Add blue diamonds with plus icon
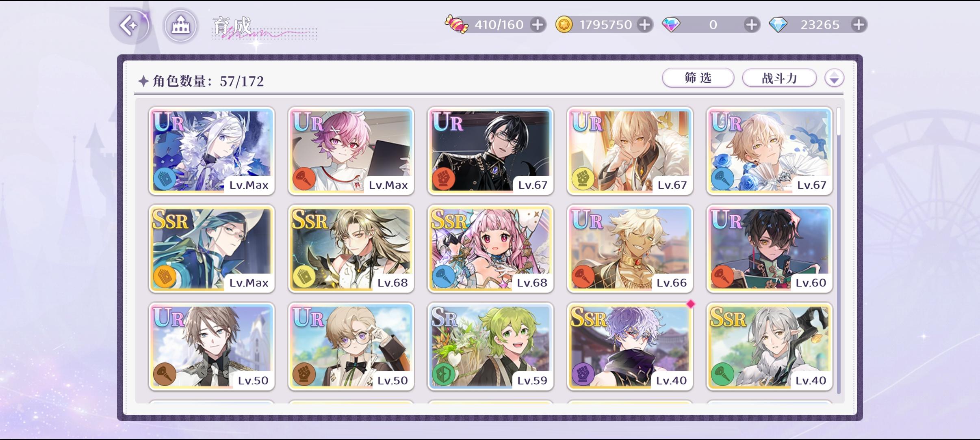The height and width of the screenshot is (440, 980). [859, 25]
